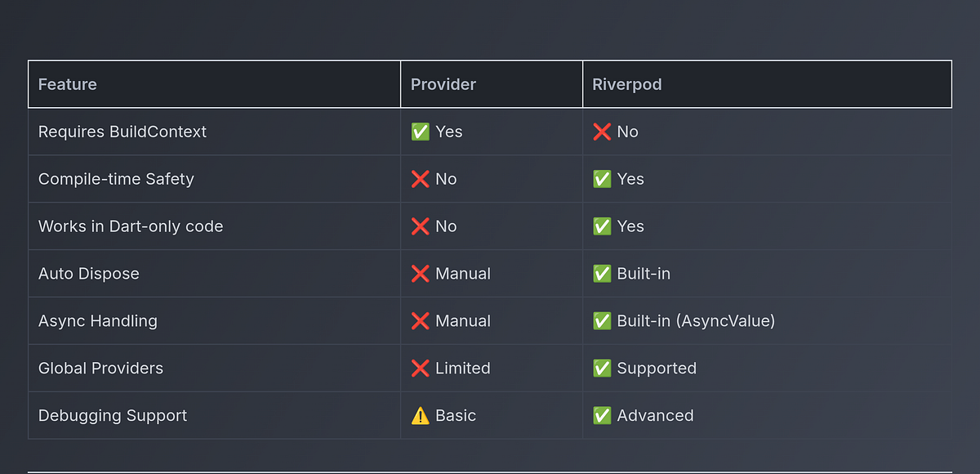Screen dimensions: 980x474
Task: Click green check in Compile-time Safety Riverpod cell
Action: (x=602, y=179)
